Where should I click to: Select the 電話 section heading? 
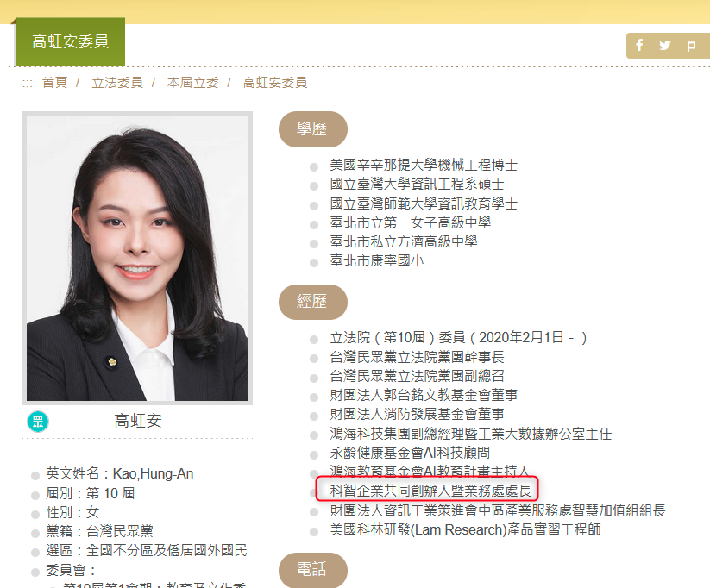313,569
